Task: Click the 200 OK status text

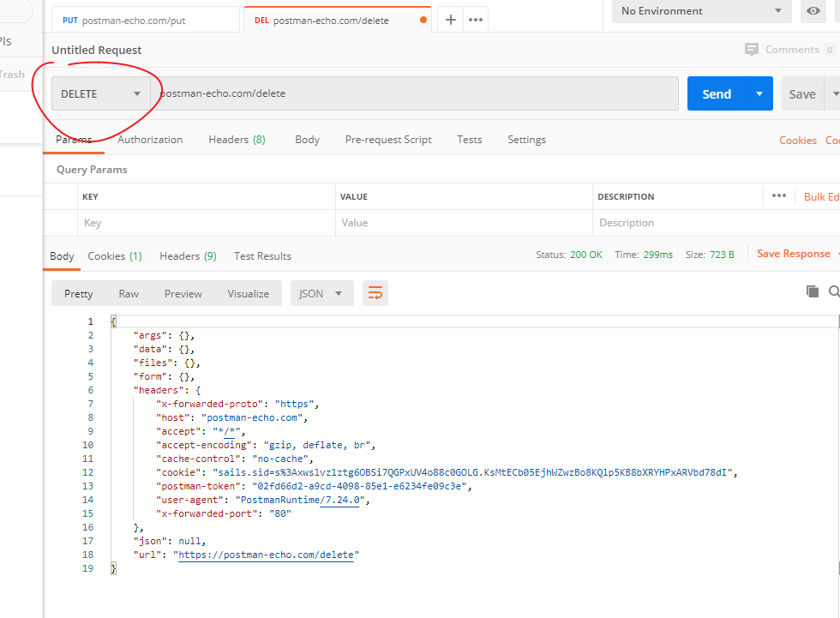Action: click(586, 255)
